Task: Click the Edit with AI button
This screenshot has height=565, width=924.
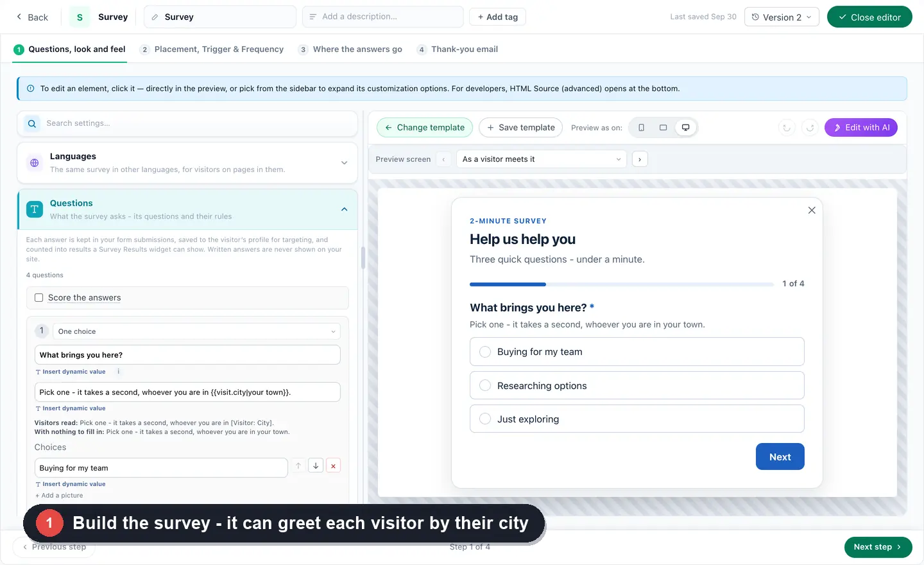Action: pos(861,128)
